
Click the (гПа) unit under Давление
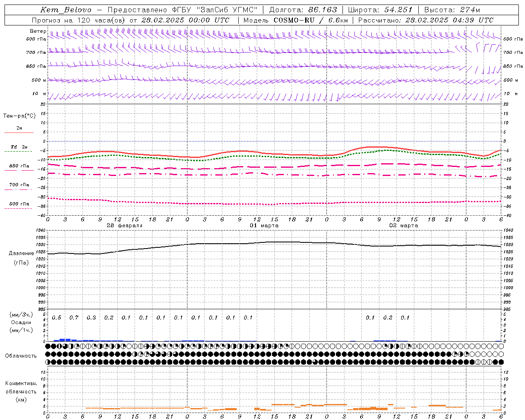pos(21,263)
